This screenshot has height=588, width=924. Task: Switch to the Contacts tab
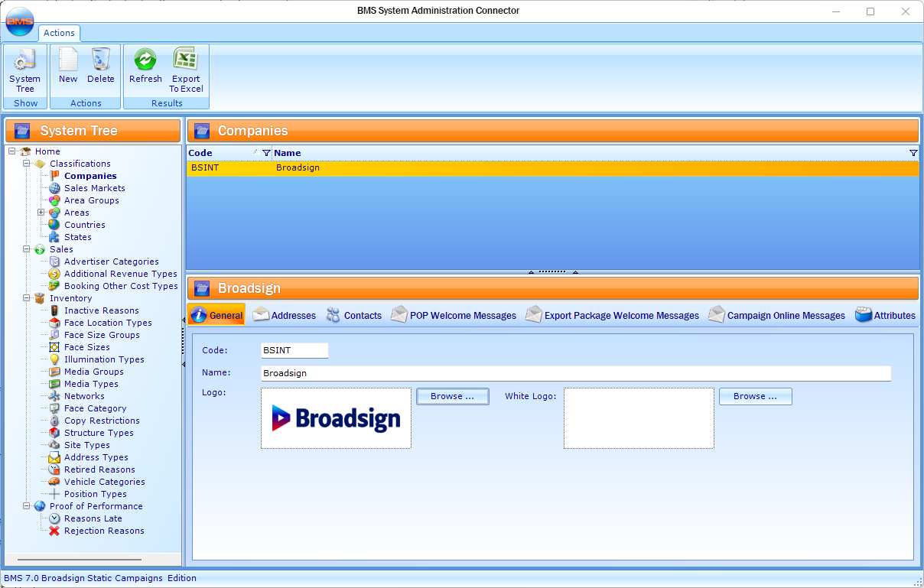(354, 315)
